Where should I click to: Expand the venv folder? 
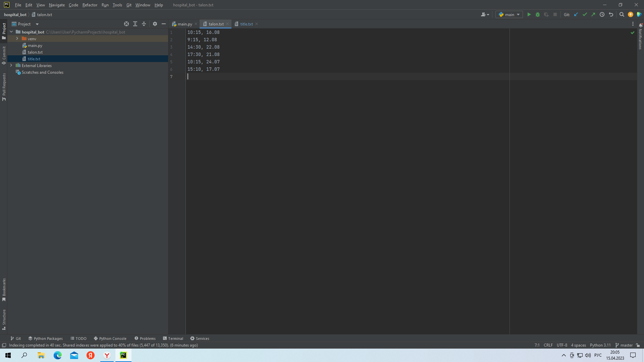[x=17, y=39]
